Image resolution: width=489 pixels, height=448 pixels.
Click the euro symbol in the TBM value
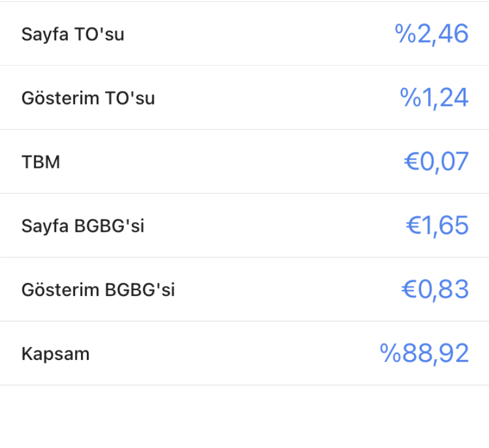[412, 162]
